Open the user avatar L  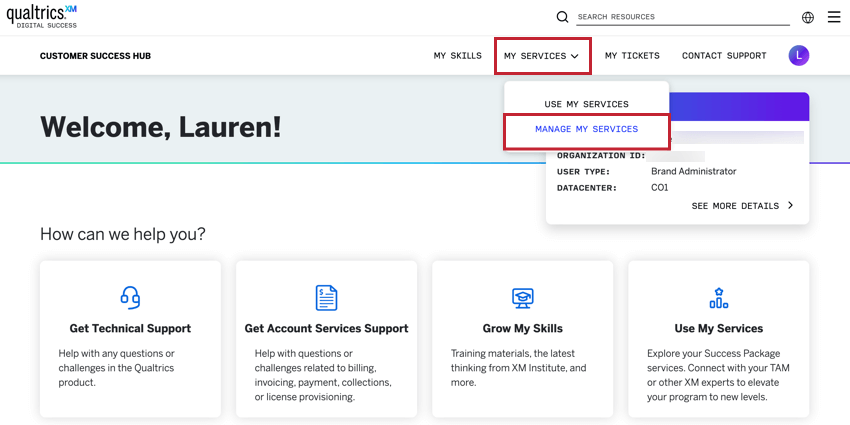[x=799, y=55]
